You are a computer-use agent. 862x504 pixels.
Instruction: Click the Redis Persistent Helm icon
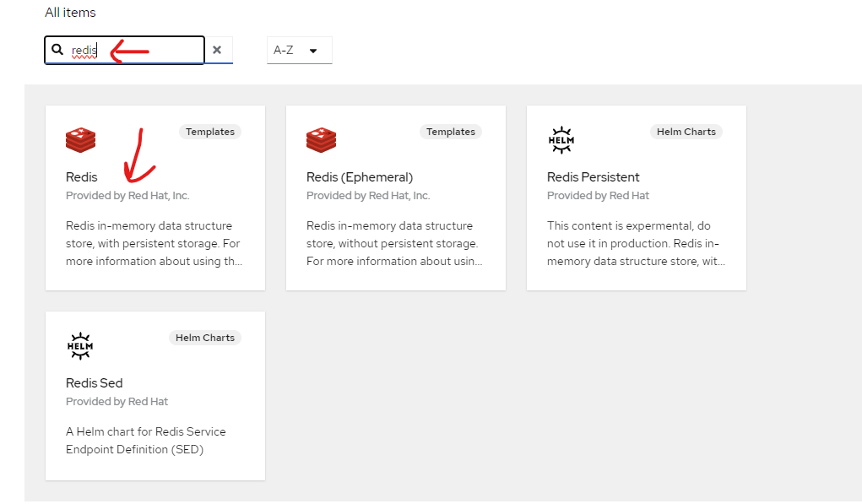(561, 139)
